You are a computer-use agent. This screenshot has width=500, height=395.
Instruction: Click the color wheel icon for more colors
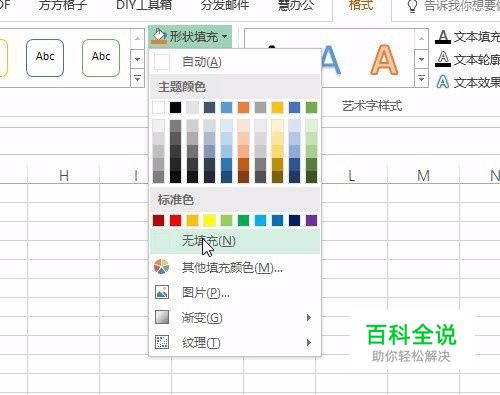coord(162,267)
